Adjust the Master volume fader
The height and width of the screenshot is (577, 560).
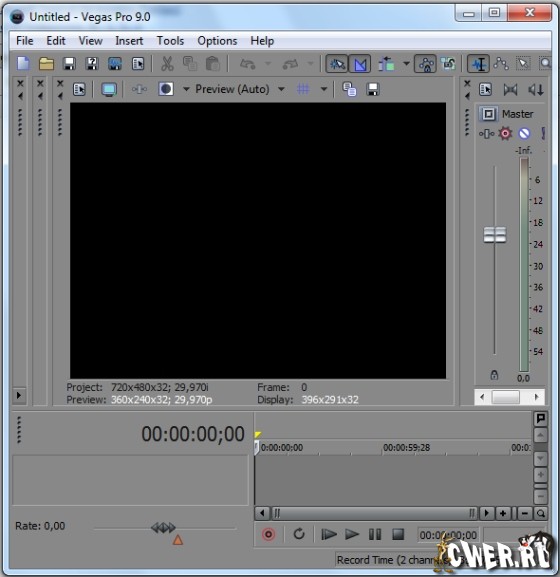[x=495, y=235]
